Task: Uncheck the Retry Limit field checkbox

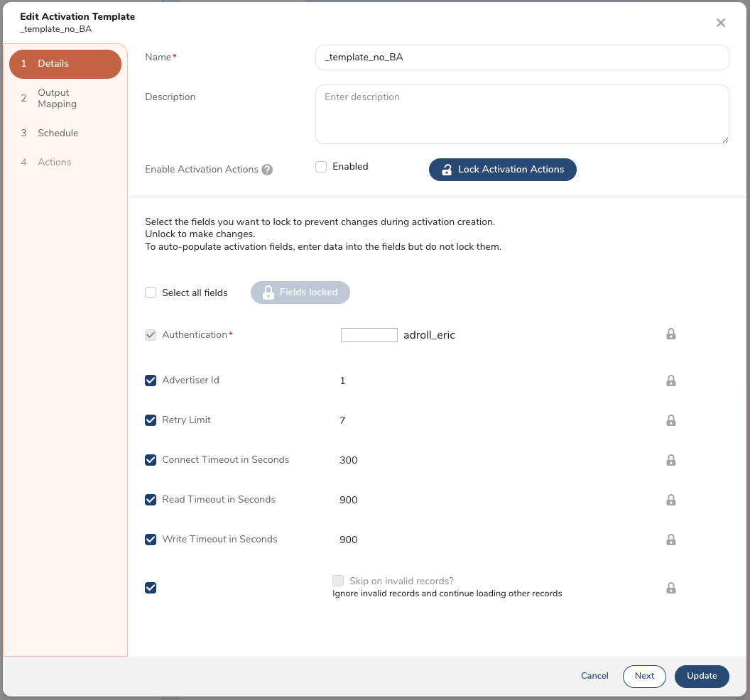Action: click(151, 420)
